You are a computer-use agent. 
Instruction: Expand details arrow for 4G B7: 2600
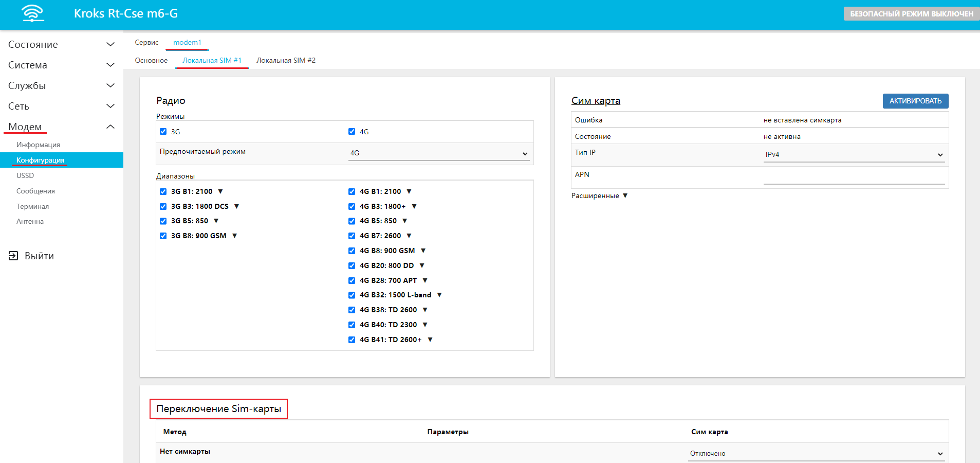409,236
